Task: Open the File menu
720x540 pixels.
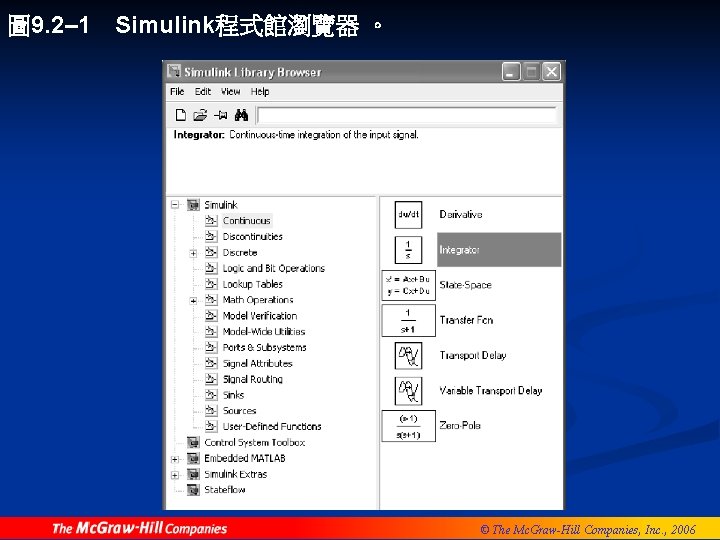Action: (x=177, y=91)
